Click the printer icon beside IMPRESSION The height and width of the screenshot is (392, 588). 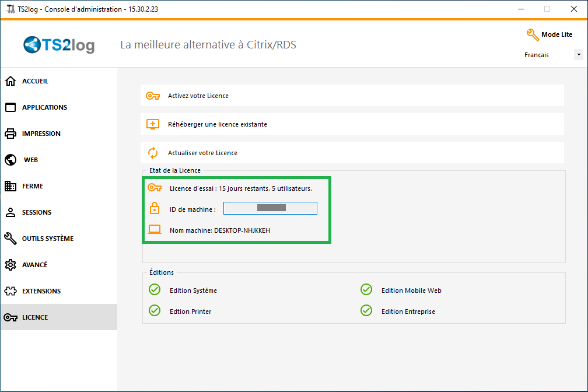[x=10, y=134]
